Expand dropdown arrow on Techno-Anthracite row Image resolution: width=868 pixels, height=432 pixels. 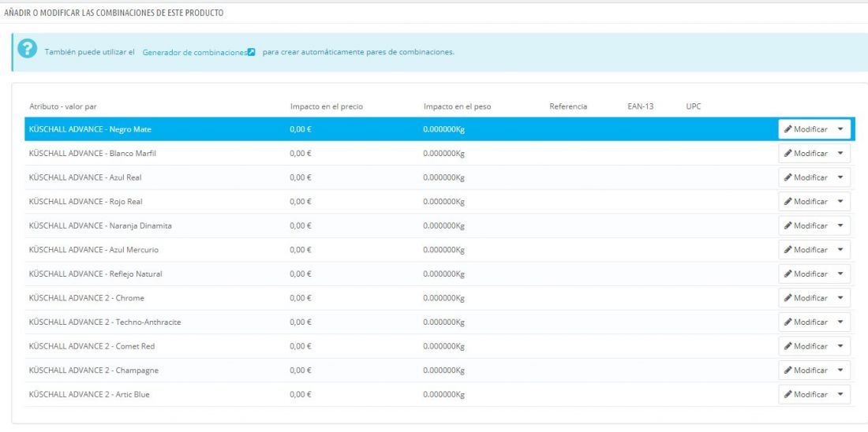click(841, 322)
